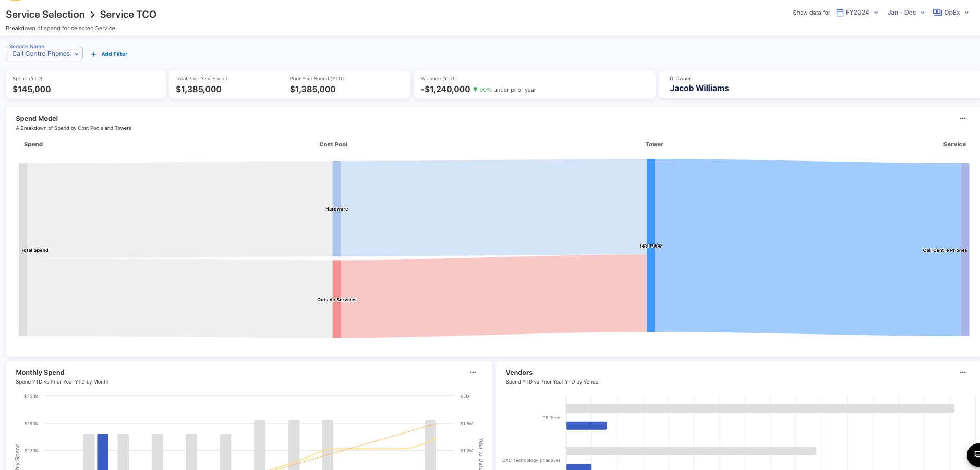The height and width of the screenshot is (470, 980).
Task: Open the Spend Model three-dot options menu
Action: pos(962,118)
